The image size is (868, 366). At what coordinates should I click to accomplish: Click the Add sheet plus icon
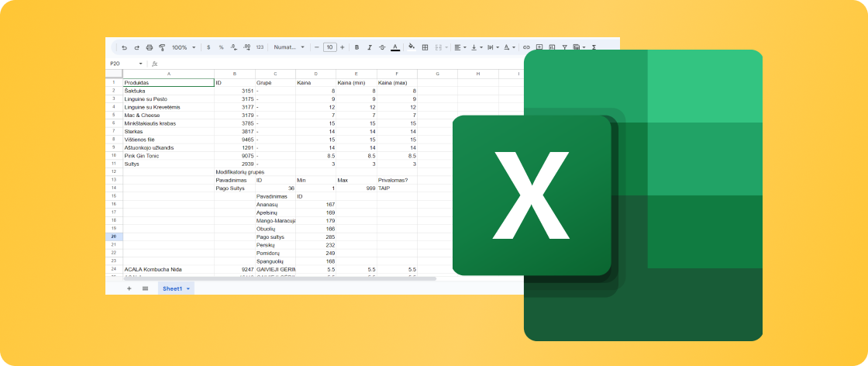[x=129, y=288]
